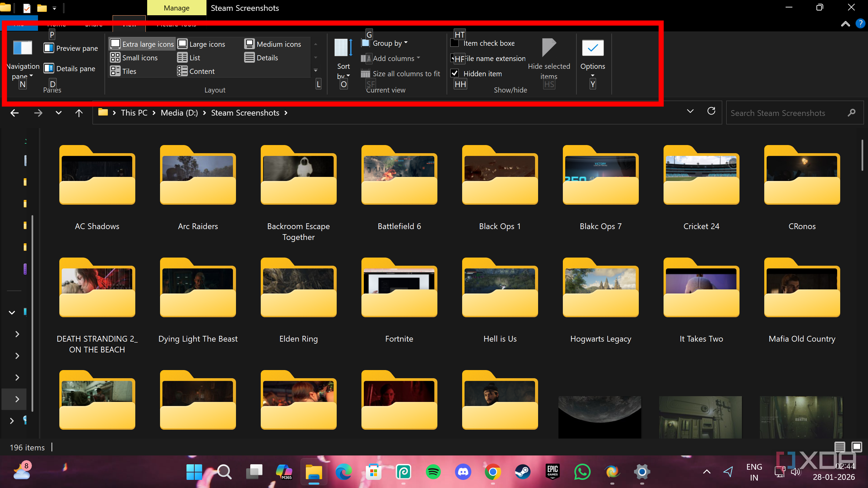Image resolution: width=868 pixels, height=488 pixels.
Task: Switch to Tiles layout
Action: 123,71
